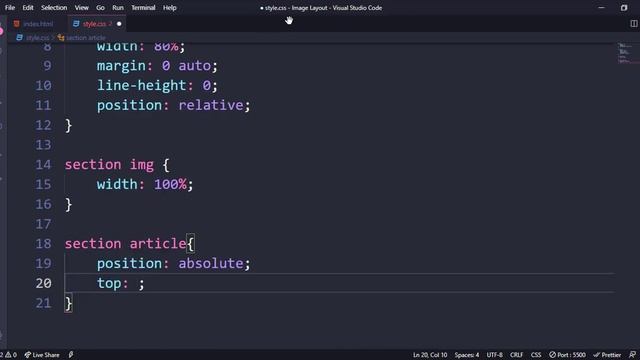The height and width of the screenshot is (360, 640).
Task: Click the split editor icon
Action: [x=634, y=24]
